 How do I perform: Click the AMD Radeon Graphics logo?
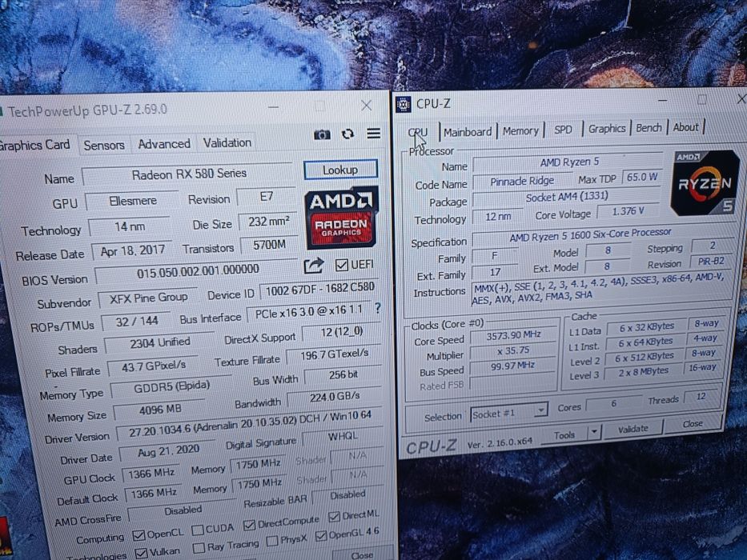click(x=341, y=218)
